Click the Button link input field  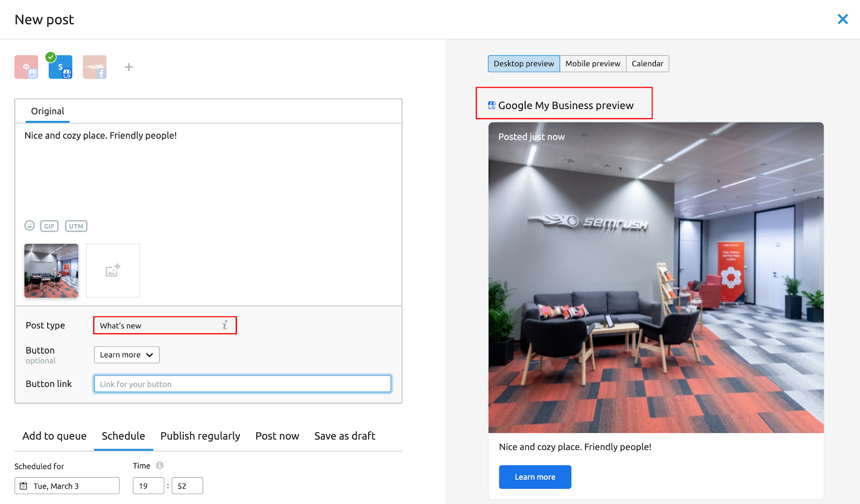[242, 384]
